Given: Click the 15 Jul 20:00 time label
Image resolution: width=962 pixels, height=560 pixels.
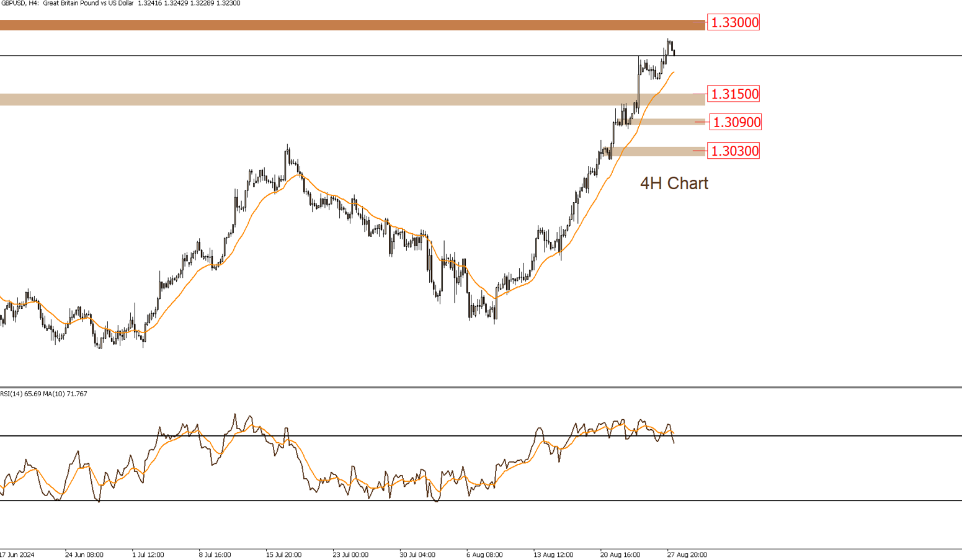Looking at the screenshot, I should coord(283,554).
